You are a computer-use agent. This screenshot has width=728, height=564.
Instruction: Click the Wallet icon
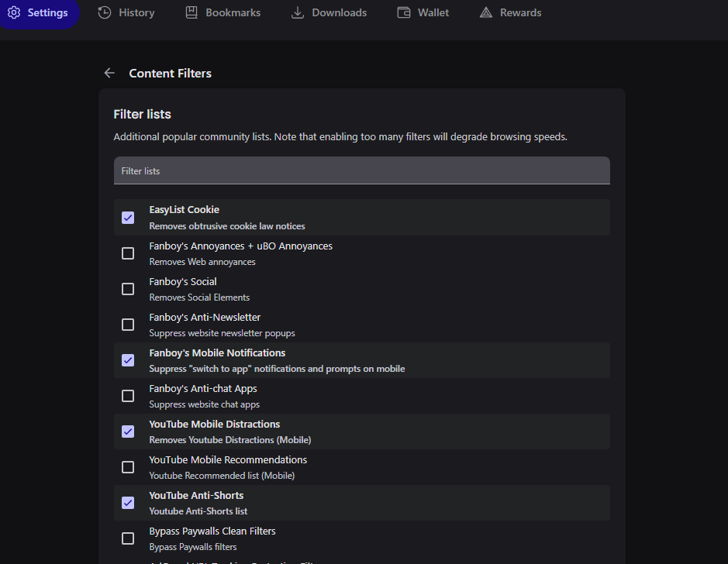click(404, 12)
